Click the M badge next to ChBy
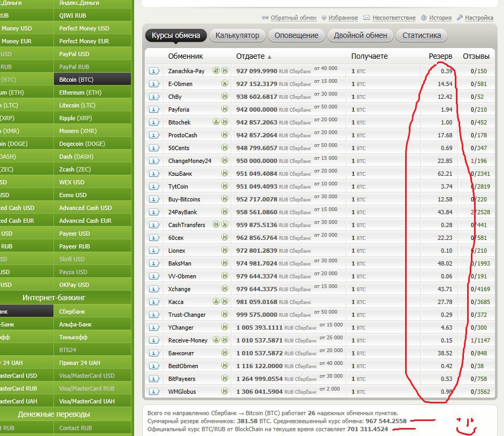The height and width of the screenshot is (436, 504). click(x=224, y=96)
